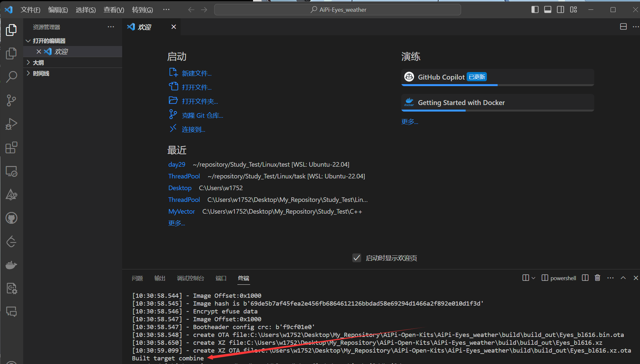Open the Source Control view icon
This screenshot has height=364, width=640.
[11, 100]
